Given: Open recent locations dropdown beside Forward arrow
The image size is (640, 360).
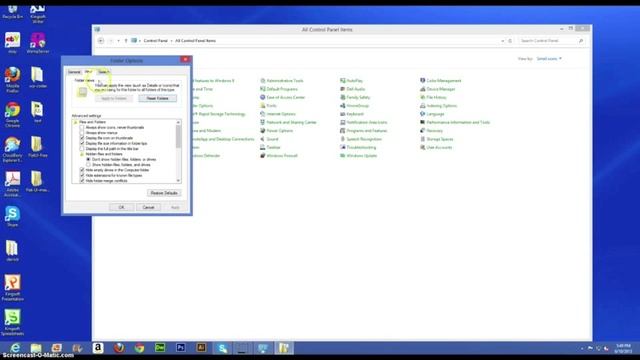Looking at the screenshot, I should tap(118, 41).
